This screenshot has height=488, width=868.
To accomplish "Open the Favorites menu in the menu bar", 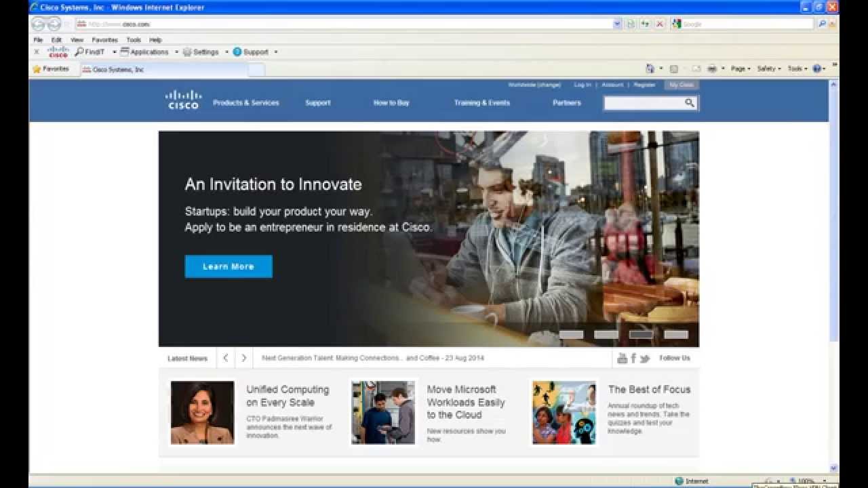I will point(104,40).
